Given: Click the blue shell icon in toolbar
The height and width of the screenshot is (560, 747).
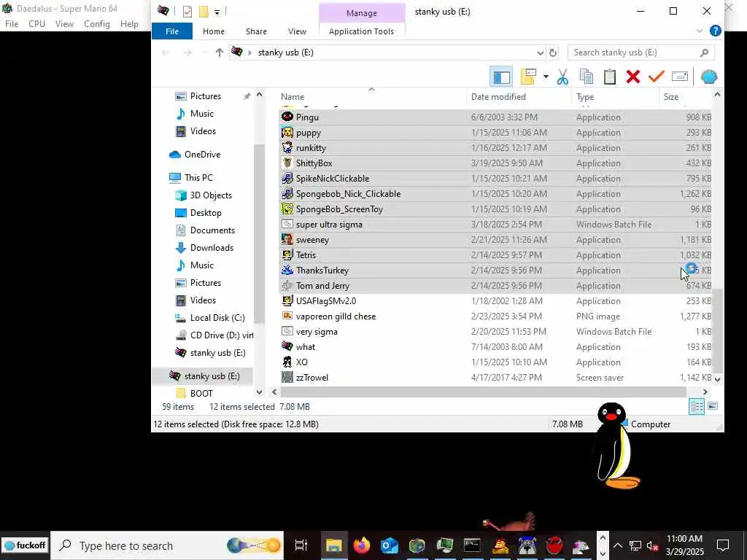Looking at the screenshot, I should (x=709, y=77).
